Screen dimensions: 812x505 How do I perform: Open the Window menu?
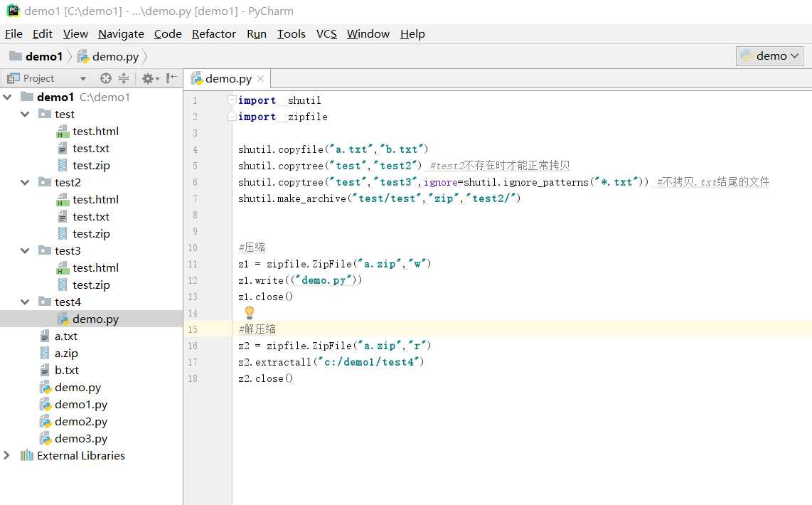click(368, 33)
